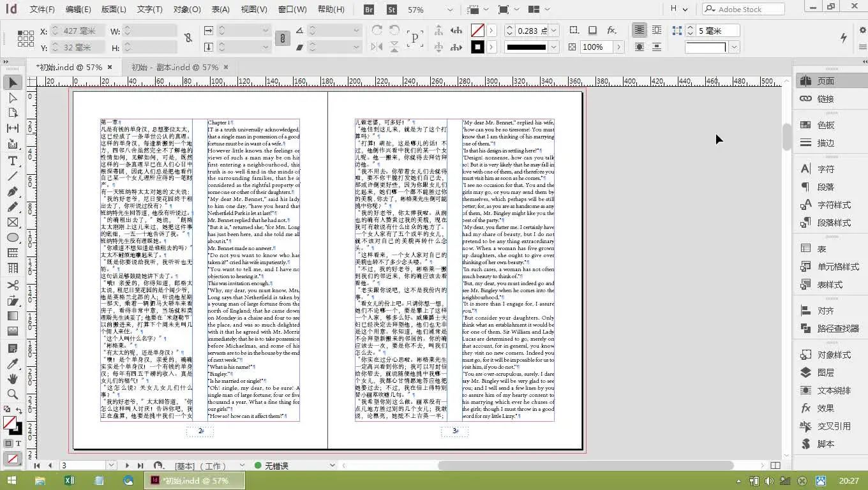The image size is (868, 490).
Task: Select the Hand tool
Action: [13, 379]
